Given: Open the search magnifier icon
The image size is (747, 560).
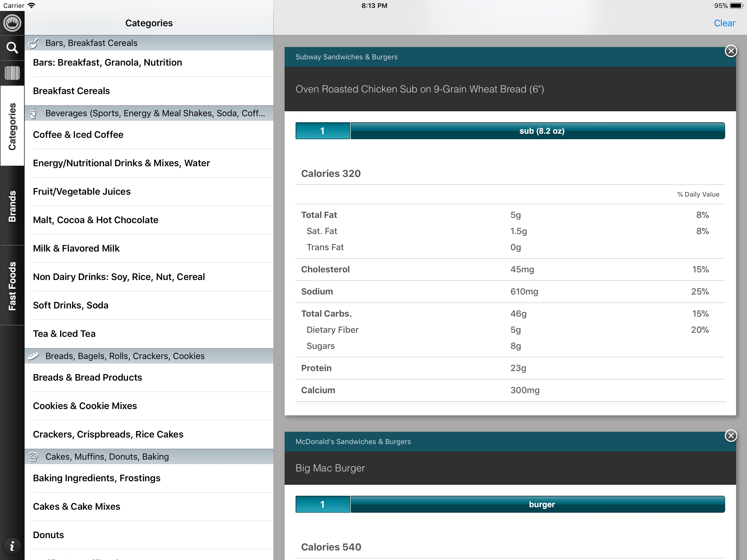Looking at the screenshot, I should pyautogui.click(x=12, y=48).
